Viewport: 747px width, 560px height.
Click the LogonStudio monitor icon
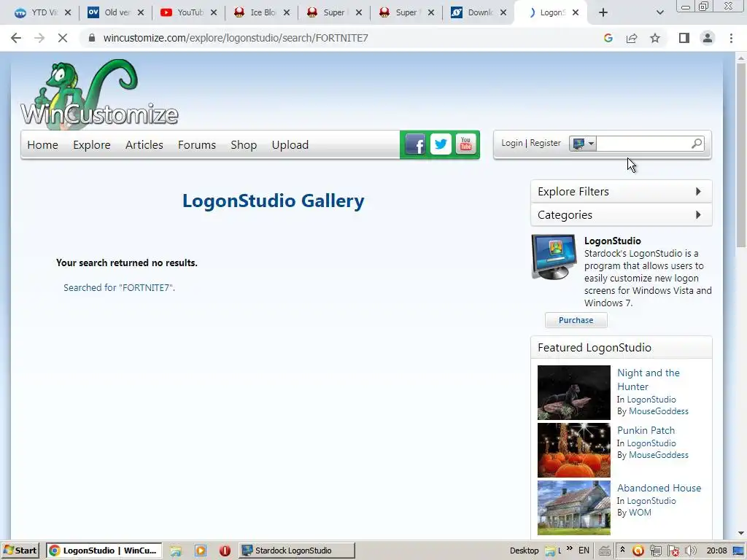click(554, 256)
